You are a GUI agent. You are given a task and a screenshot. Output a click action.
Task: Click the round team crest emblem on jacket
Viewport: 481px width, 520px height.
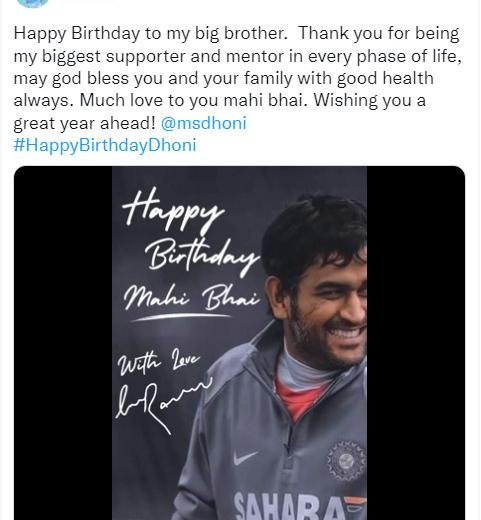[345, 460]
